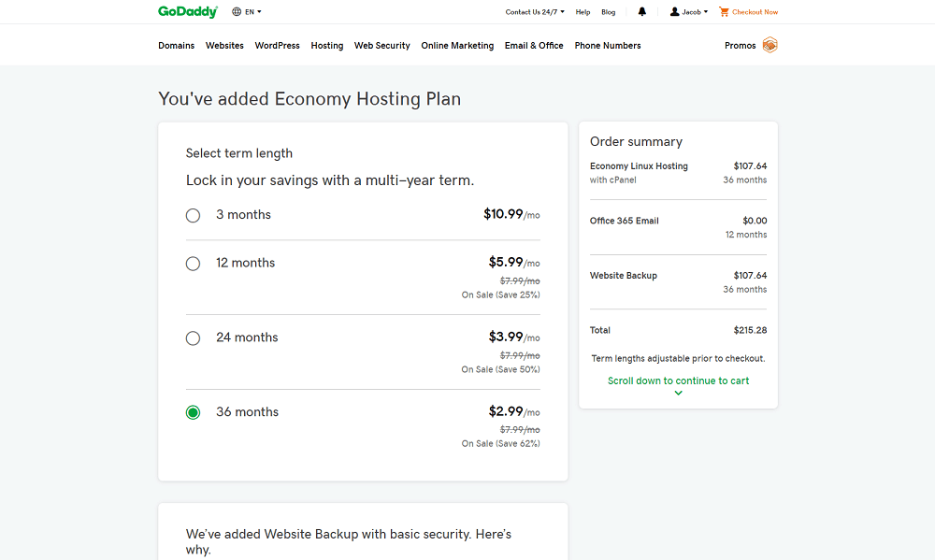Image resolution: width=935 pixels, height=560 pixels.
Task: Select the 36 months term radio
Action: (x=193, y=412)
